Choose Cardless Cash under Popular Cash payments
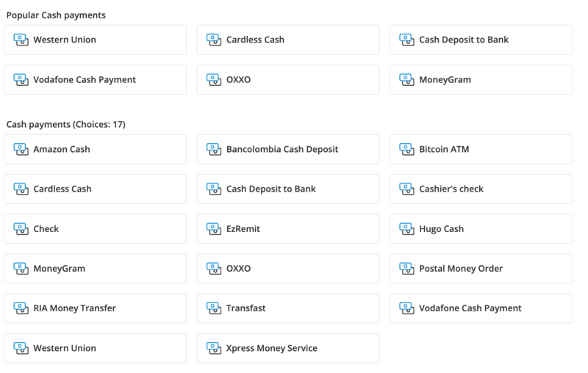This screenshot has width=588, height=373. (x=288, y=40)
